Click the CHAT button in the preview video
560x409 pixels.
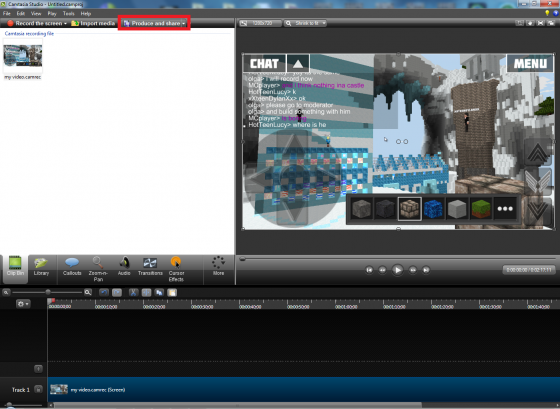pos(264,64)
